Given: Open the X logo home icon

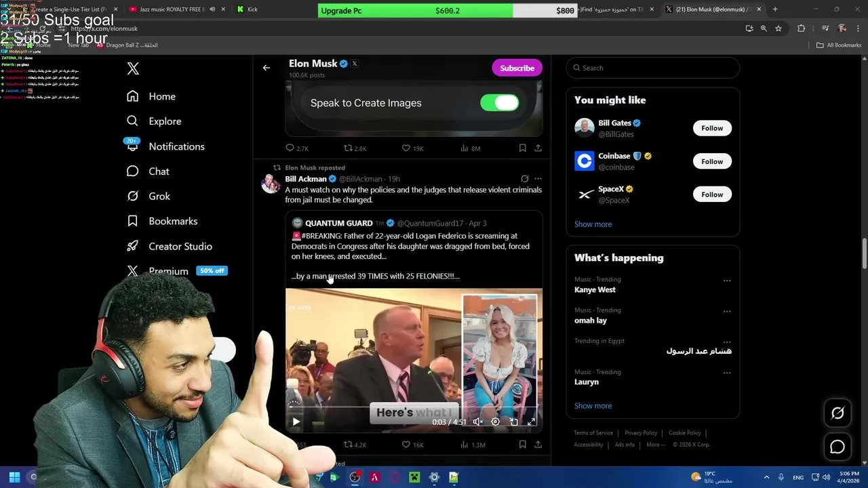Looking at the screenshot, I should point(133,68).
